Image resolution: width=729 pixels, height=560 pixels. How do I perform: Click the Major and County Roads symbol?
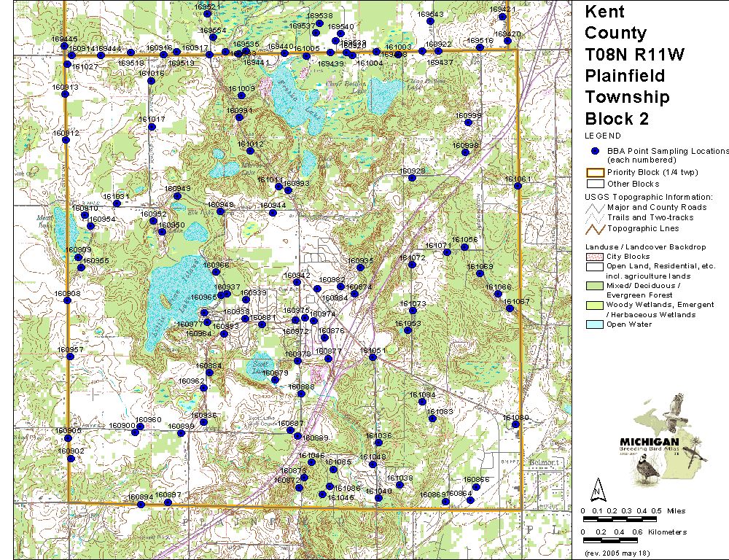pos(595,208)
